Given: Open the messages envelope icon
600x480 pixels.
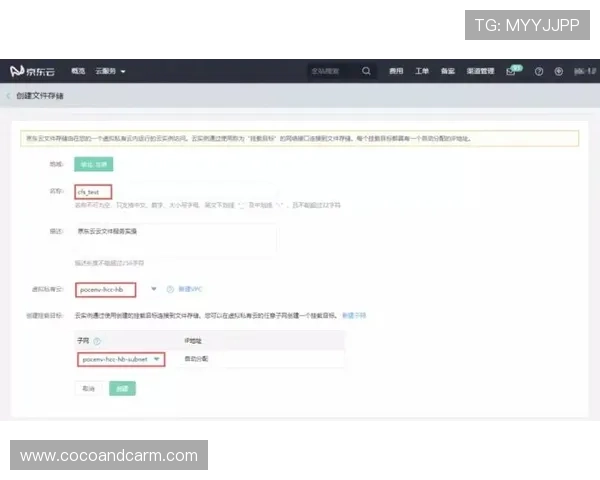Looking at the screenshot, I should coord(513,71).
